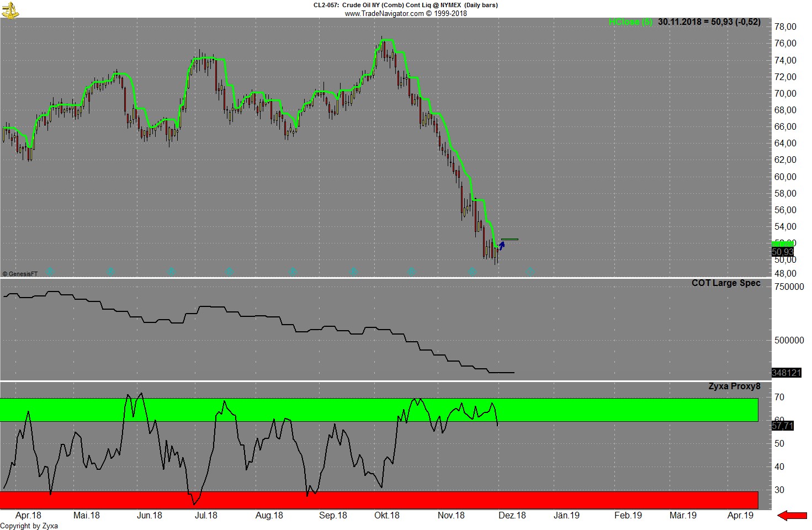
Task: Click the Okt.18 date label
Action: pos(387,516)
